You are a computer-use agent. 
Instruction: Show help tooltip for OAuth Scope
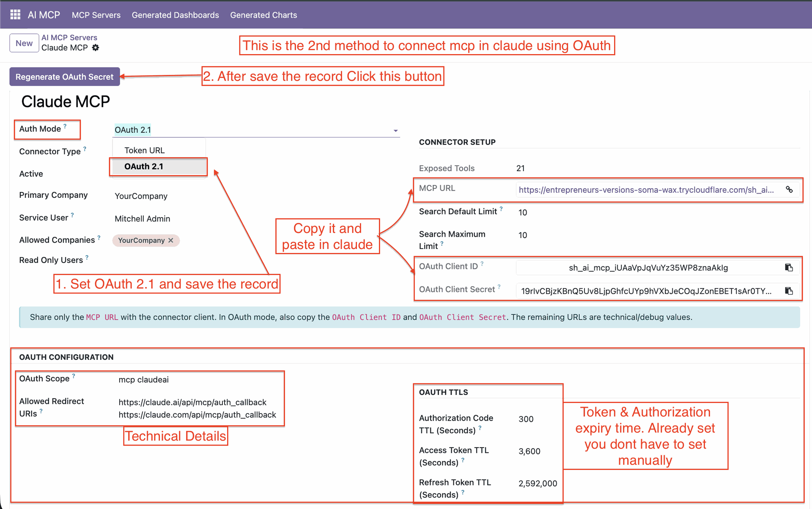[74, 375]
